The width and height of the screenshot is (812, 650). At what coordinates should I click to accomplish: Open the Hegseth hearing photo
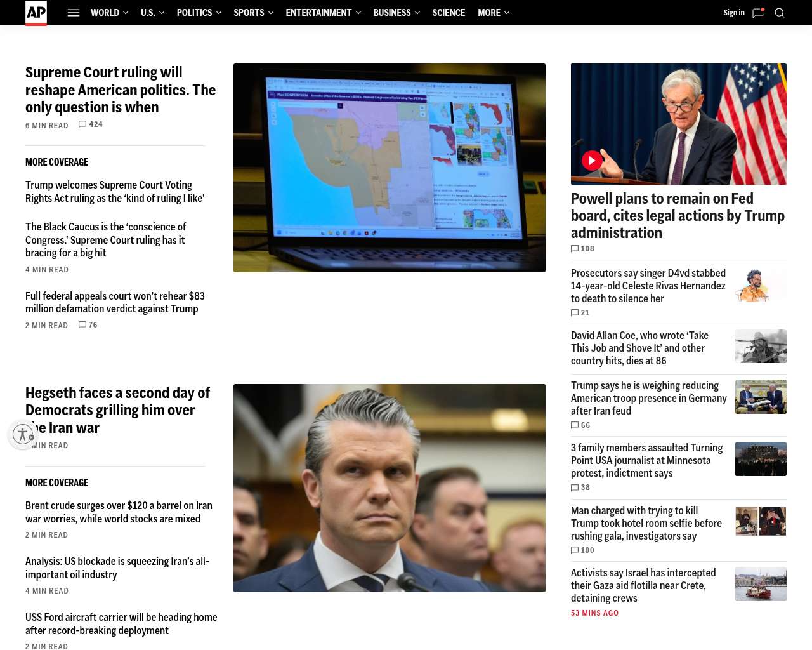[389, 488]
